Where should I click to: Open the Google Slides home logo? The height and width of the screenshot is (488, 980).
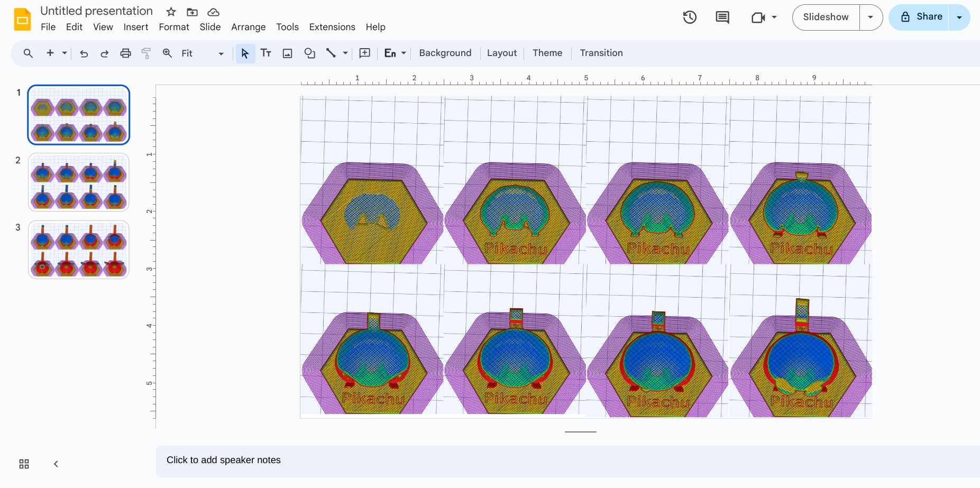[22, 20]
